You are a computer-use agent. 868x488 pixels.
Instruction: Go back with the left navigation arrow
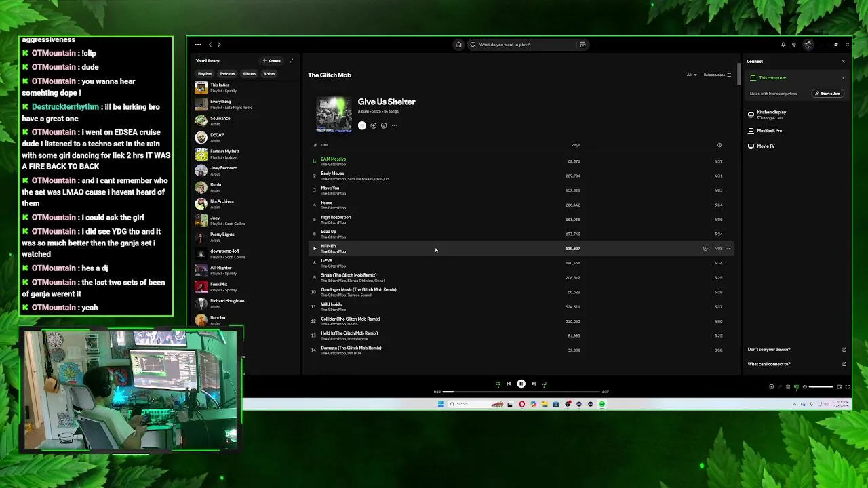210,45
